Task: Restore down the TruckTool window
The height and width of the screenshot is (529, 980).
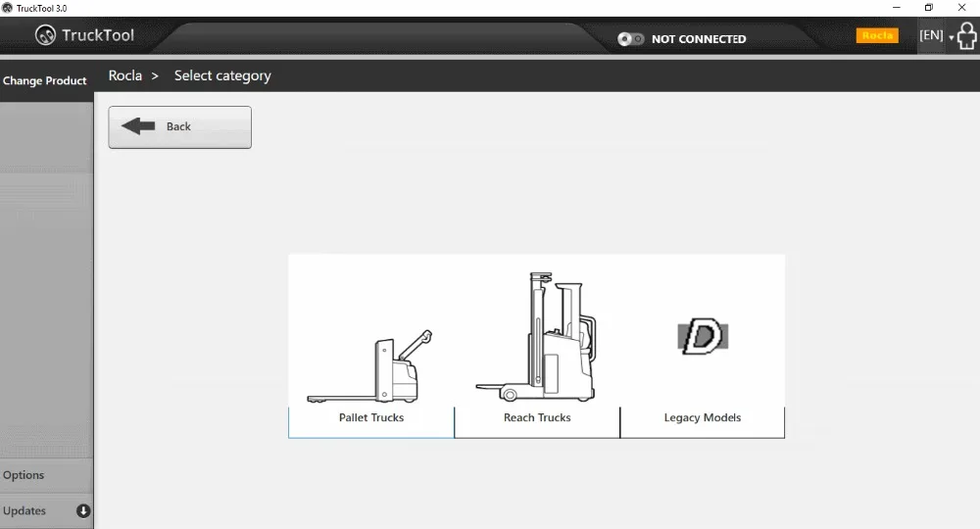Action: pos(929,8)
